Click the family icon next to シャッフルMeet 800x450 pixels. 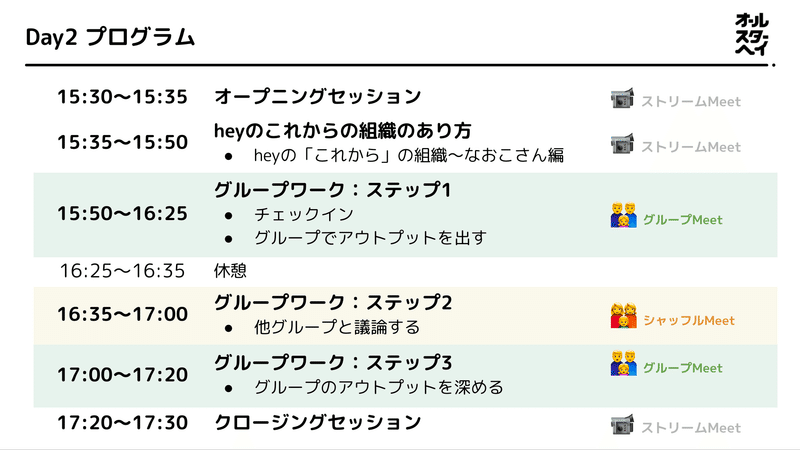pyautogui.click(x=623, y=315)
